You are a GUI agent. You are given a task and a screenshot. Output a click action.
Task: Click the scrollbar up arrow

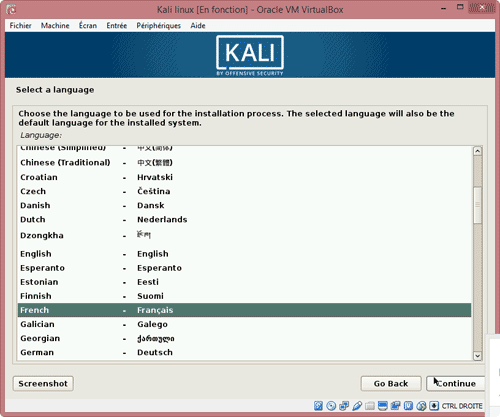(477, 151)
